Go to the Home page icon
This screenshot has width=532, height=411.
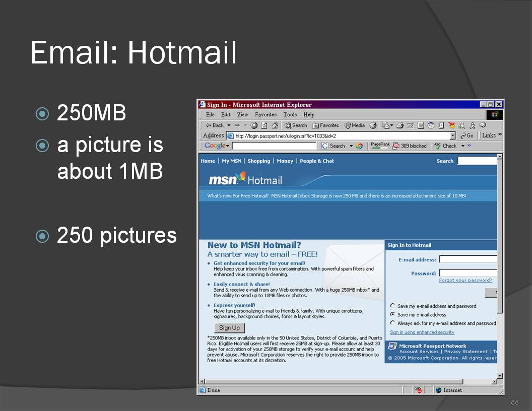(x=275, y=125)
